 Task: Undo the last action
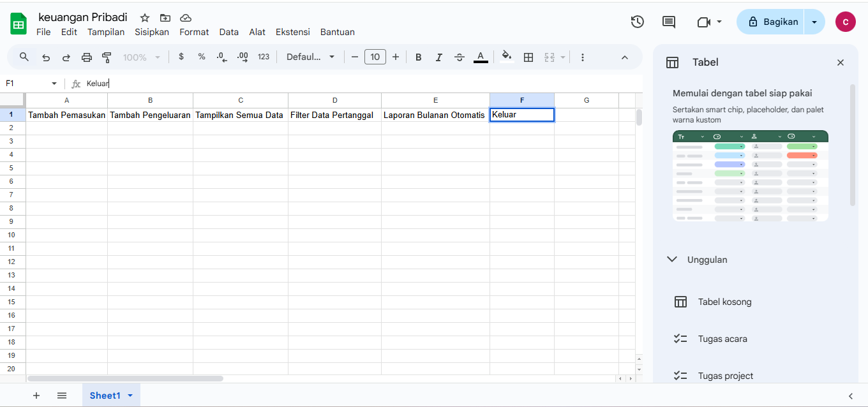pyautogui.click(x=46, y=57)
